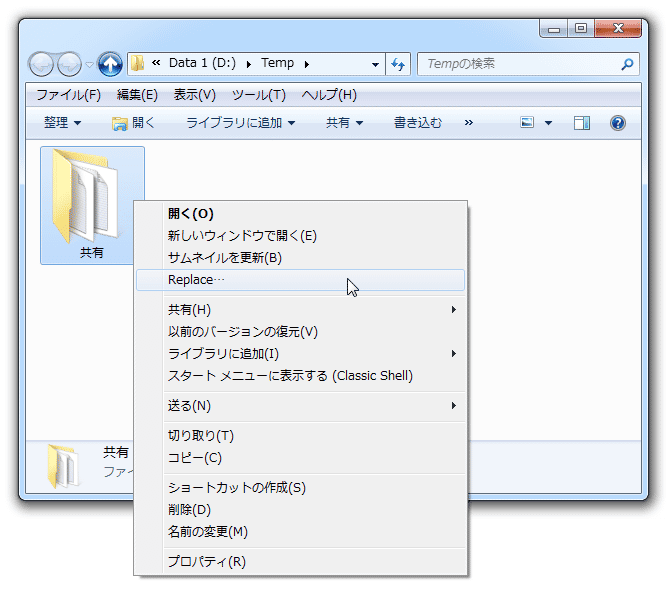Choose Replace… in context menu
672x589 pixels.
coord(300,280)
